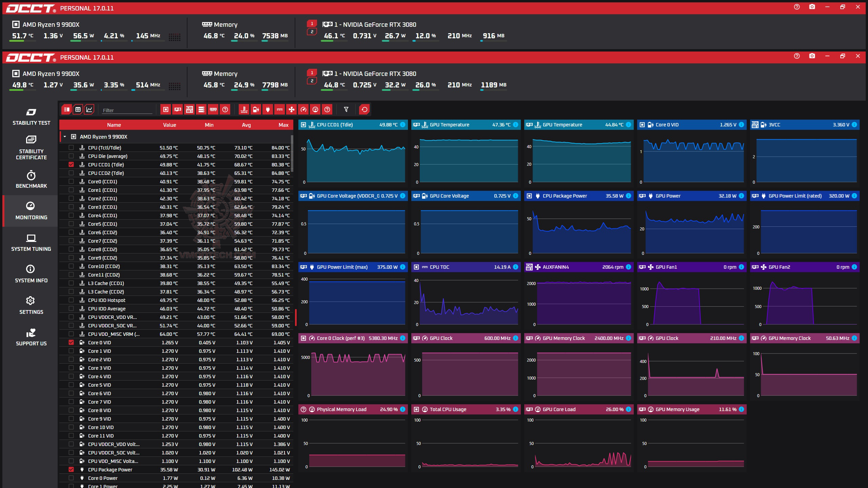Screen dimensions: 868x488
Task: Open the System Info section
Action: coord(31,274)
